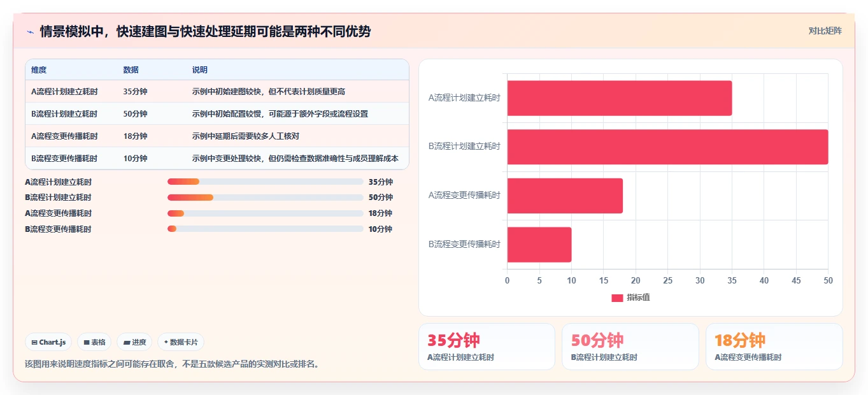
Task: Click the 数据 column header
Action: [131, 70]
